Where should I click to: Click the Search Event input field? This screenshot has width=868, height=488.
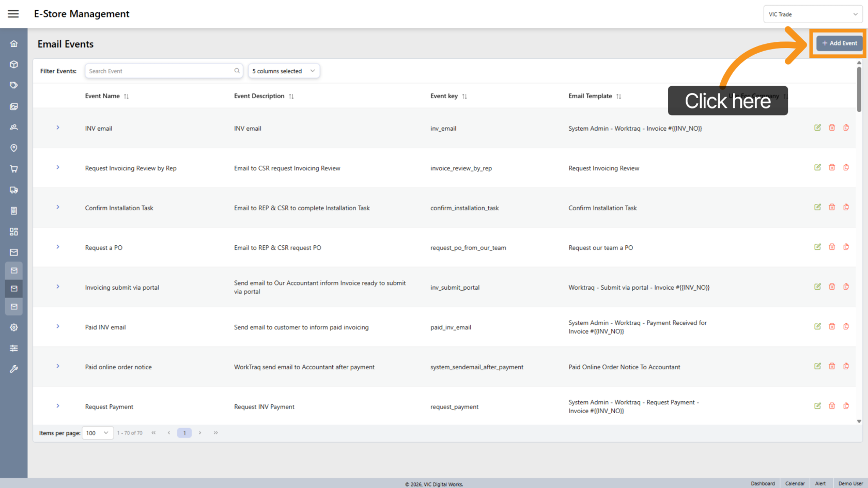tap(160, 71)
